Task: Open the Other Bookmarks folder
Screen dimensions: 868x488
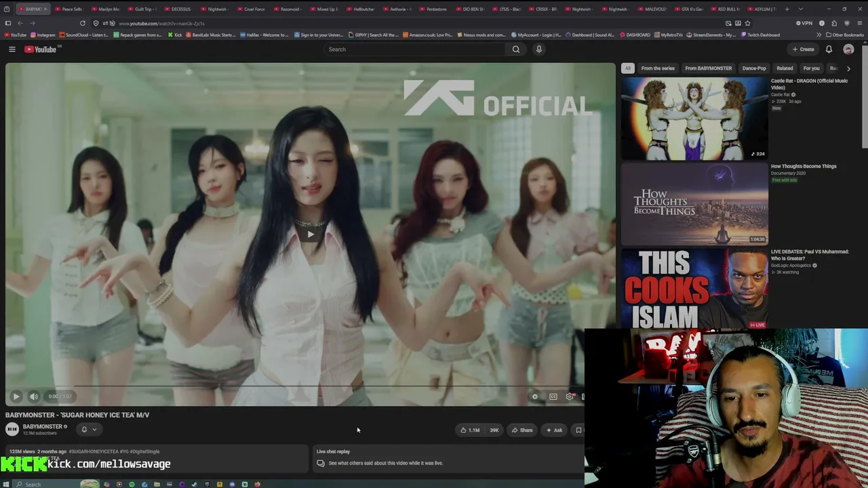Action: point(845,35)
